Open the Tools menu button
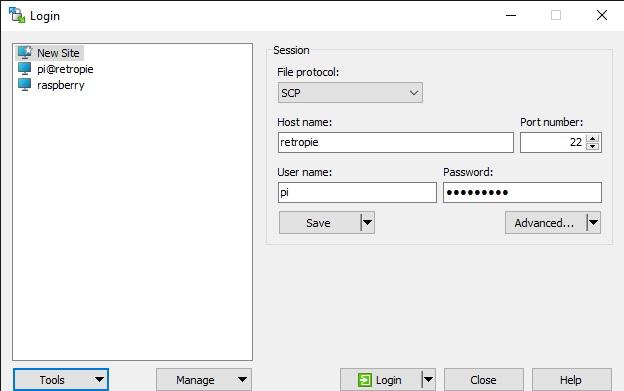 point(61,380)
